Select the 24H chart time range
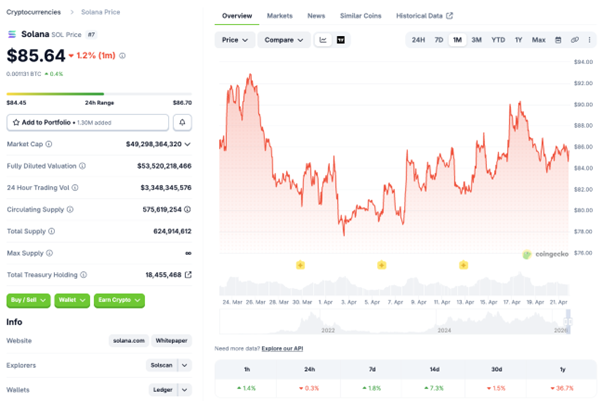The width and height of the screenshot is (602, 401). click(418, 40)
